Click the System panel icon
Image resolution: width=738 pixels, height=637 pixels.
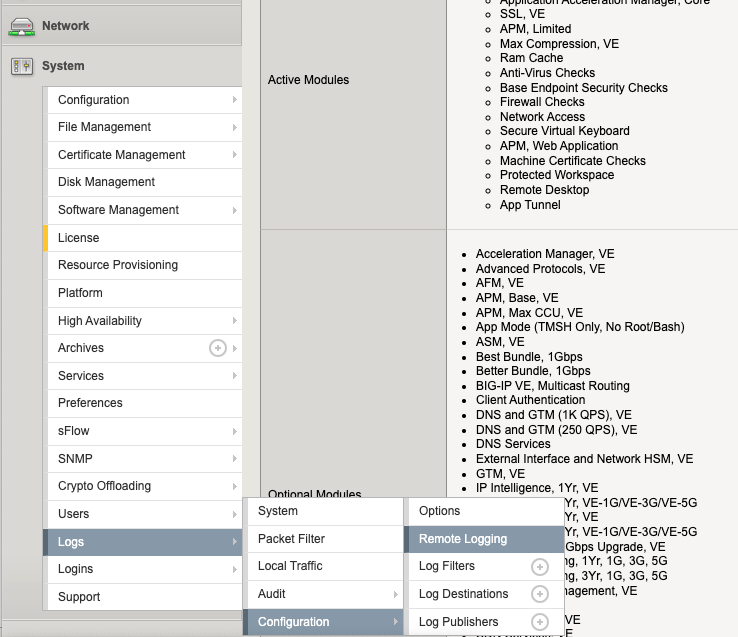[22, 66]
